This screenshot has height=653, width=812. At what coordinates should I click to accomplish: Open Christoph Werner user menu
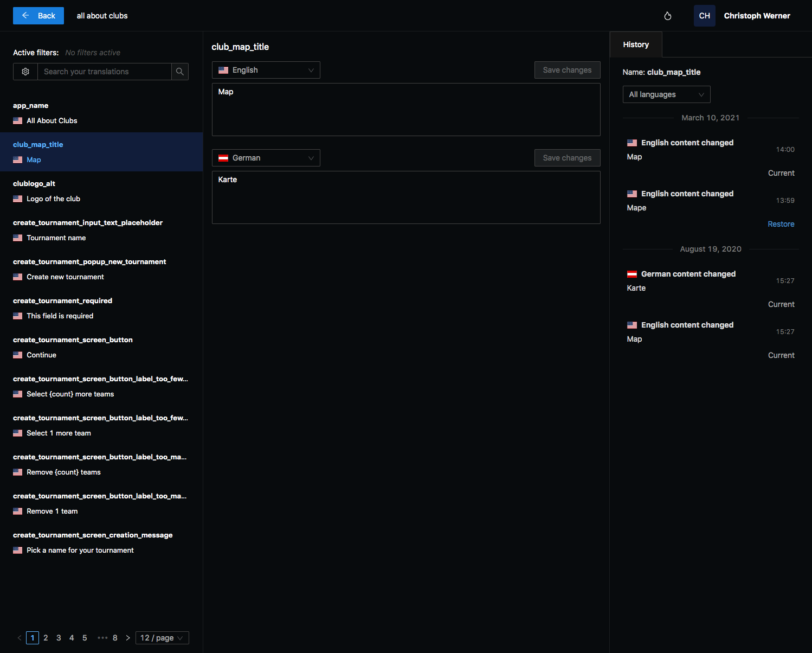[x=757, y=16]
